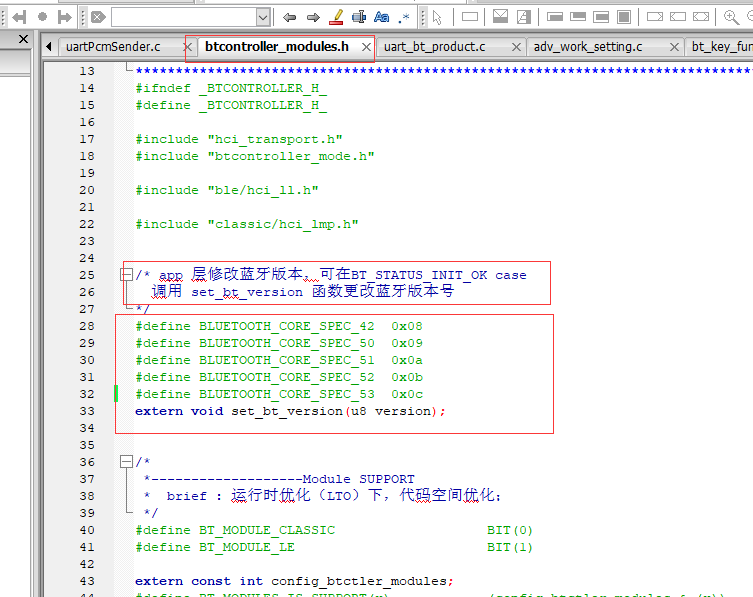The width and height of the screenshot is (753, 597).
Task: Click the clear search tag icon
Action: point(98,18)
